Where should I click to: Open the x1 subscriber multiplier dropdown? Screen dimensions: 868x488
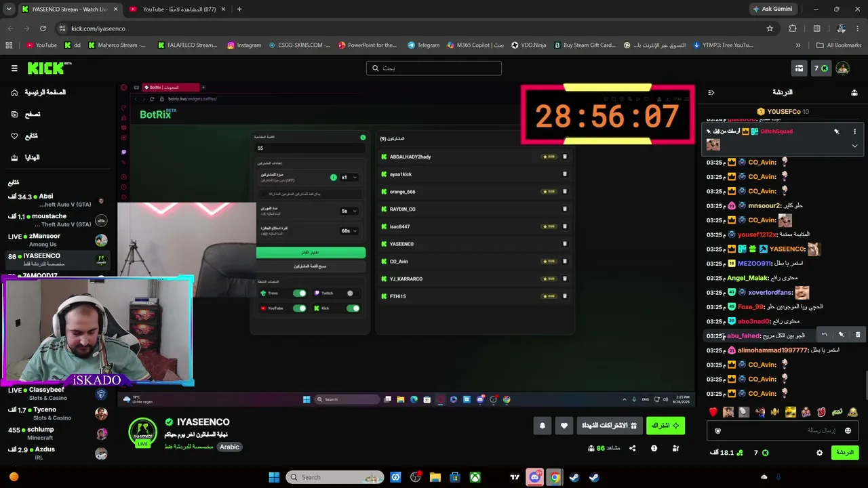tap(349, 178)
